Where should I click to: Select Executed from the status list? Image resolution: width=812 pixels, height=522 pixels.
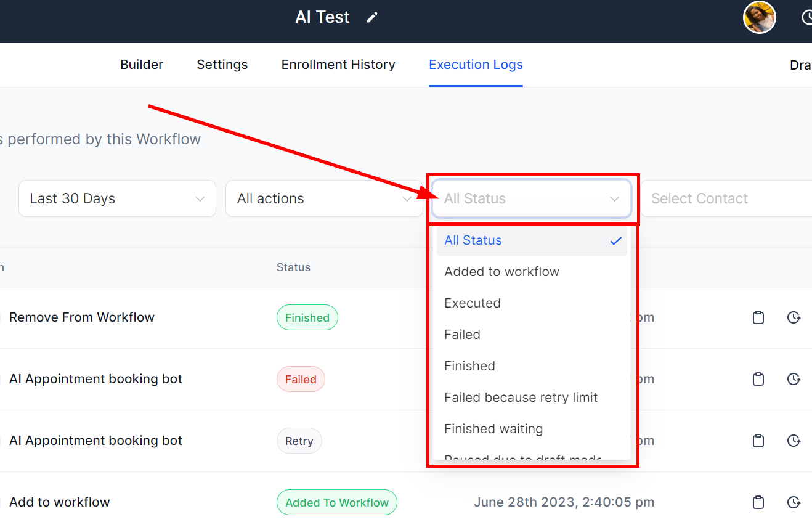tap(473, 303)
